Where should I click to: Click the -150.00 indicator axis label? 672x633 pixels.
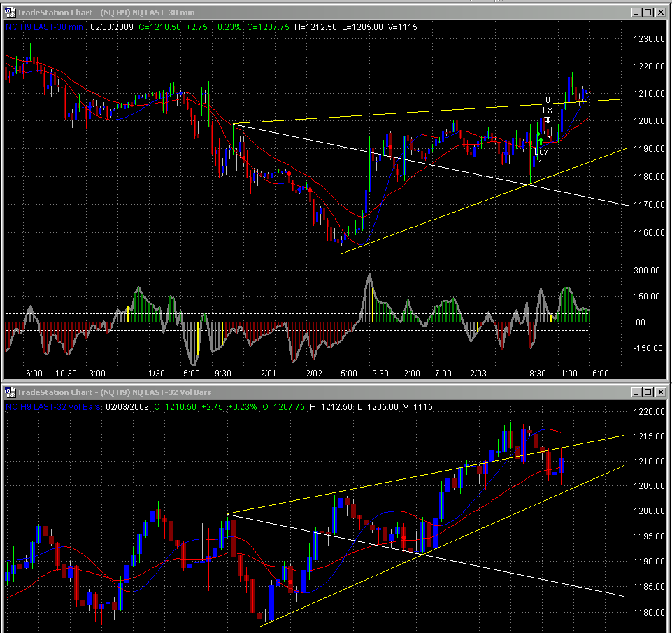click(648, 348)
